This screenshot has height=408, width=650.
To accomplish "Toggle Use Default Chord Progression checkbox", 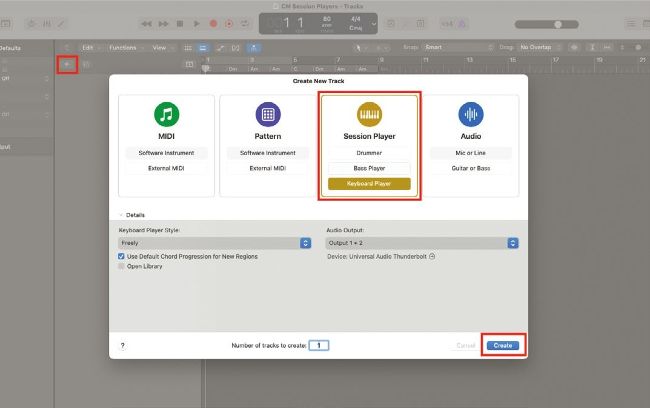I will tap(122, 257).
